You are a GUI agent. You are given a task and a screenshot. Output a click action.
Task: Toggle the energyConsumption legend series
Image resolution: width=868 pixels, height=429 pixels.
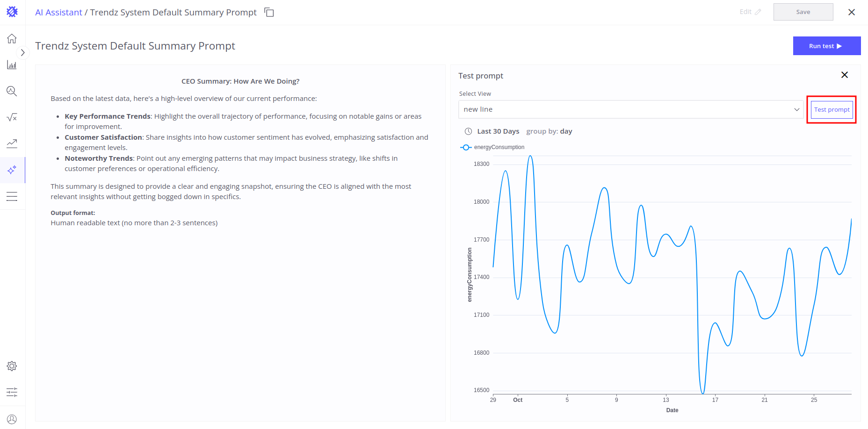(492, 147)
